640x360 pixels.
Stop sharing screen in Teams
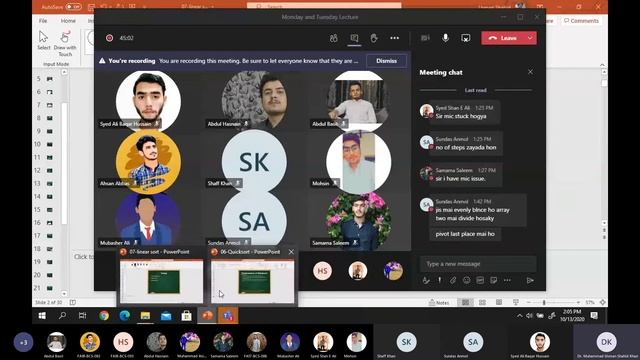tap(466, 38)
